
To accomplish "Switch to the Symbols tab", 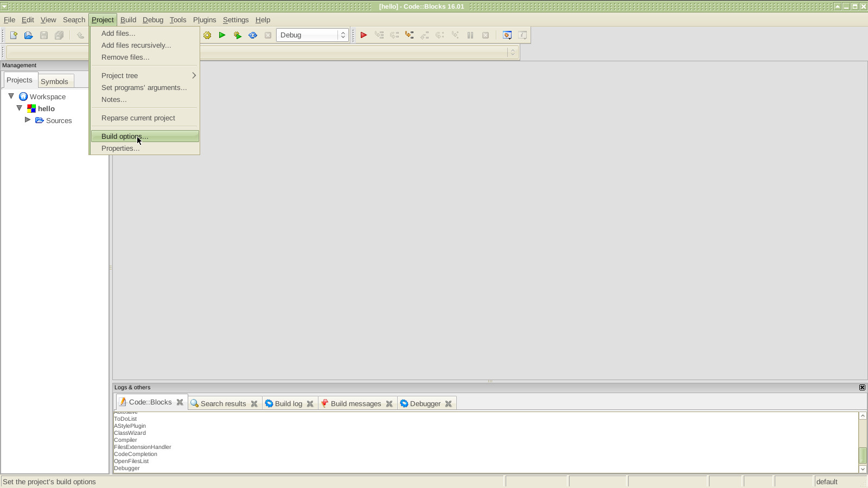I will (x=54, y=81).
